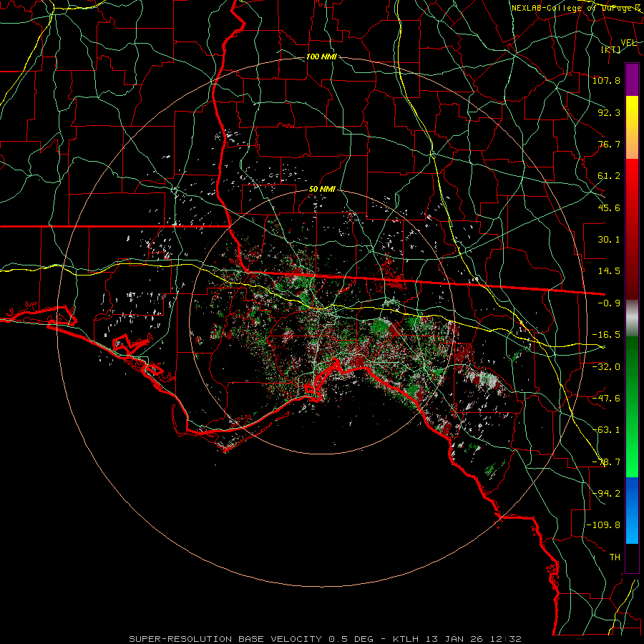This screenshot has width=644, height=644.
Task: Select the 14.5 scale value
Action: tap(609, 271)
